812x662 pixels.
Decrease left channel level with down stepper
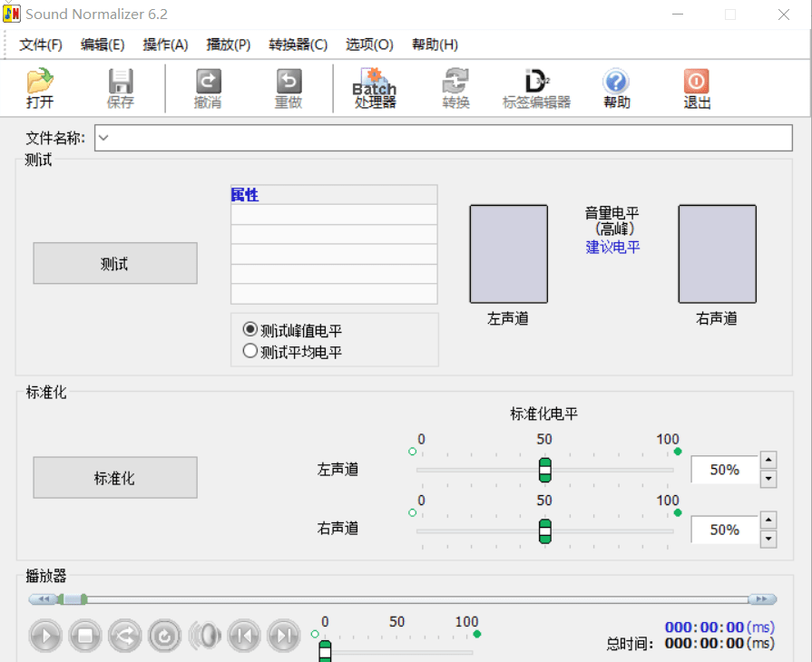(769, 479)
